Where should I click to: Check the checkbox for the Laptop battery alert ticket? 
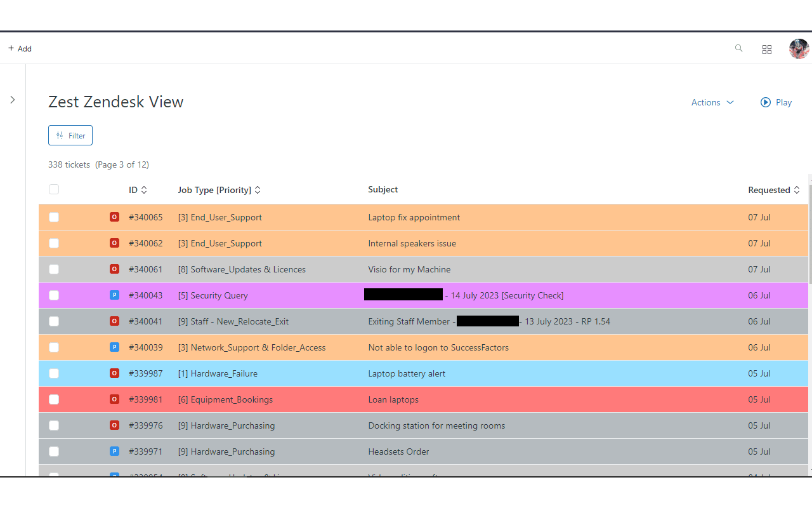54,373
